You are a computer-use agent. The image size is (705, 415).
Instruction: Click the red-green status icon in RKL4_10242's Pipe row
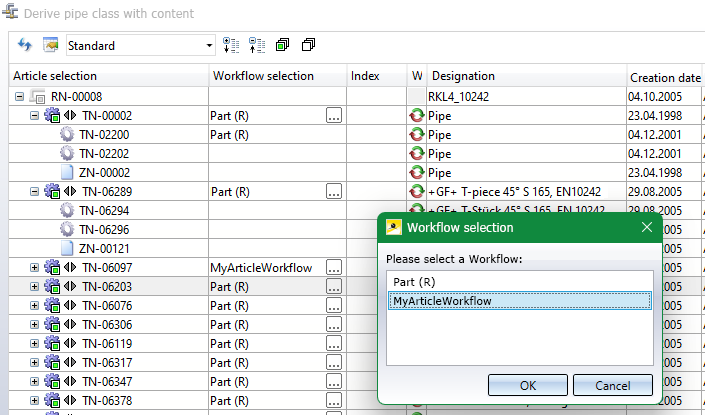tap(417, 116)
